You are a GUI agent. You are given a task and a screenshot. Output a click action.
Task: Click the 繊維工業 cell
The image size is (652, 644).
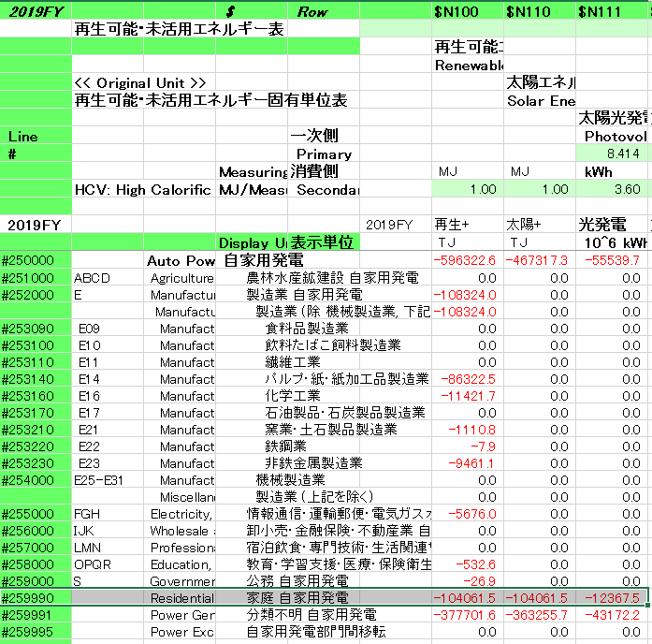point(293,362)
